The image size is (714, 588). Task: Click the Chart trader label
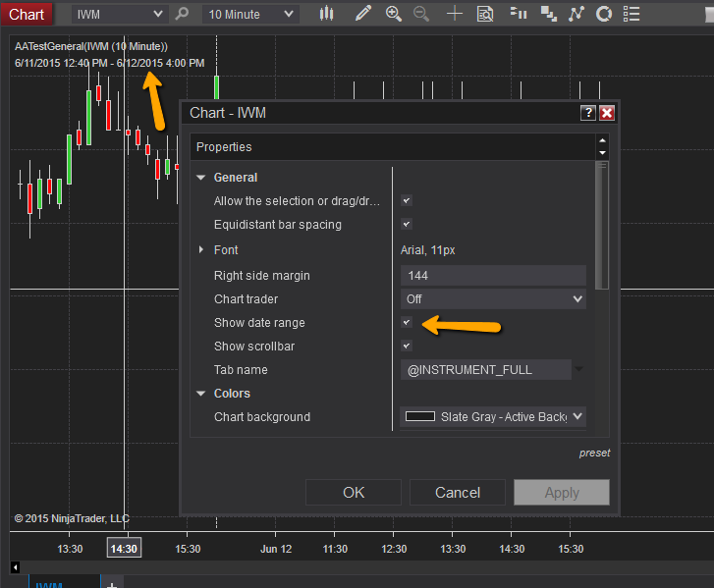pos(246,299)
